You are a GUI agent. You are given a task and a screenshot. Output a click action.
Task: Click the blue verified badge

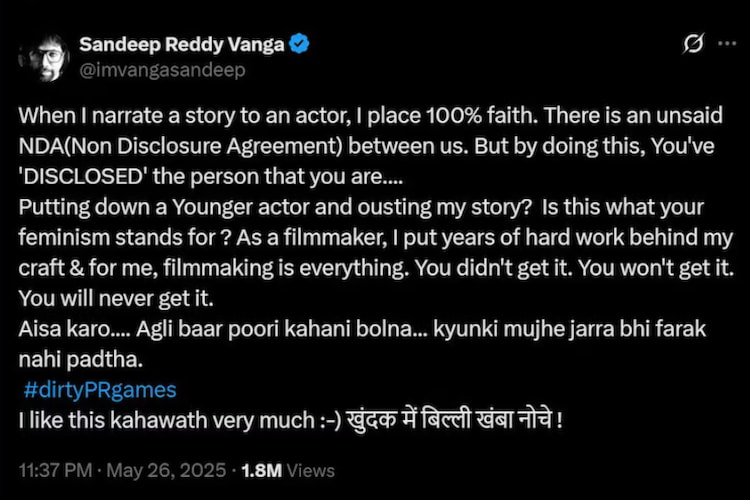[297, 45]
